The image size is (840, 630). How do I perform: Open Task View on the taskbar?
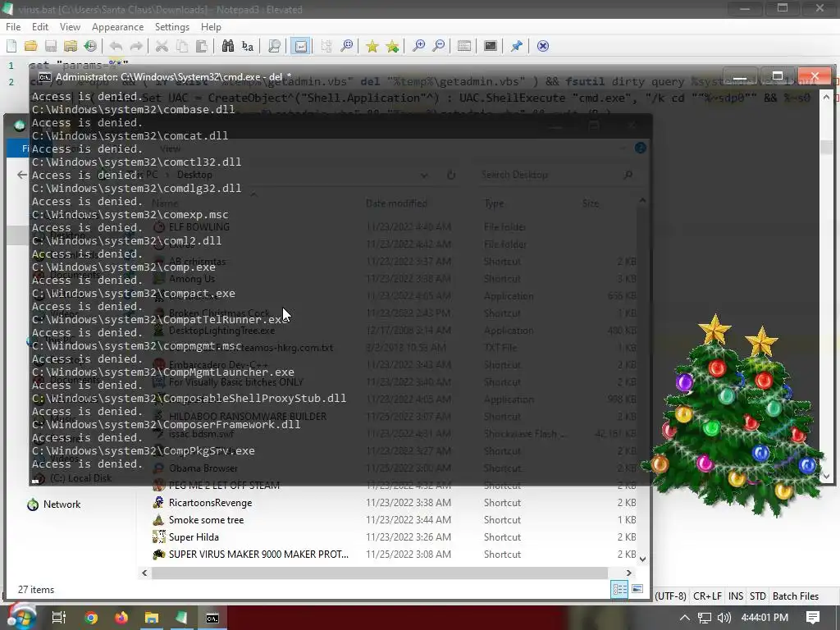click(58, 618)
